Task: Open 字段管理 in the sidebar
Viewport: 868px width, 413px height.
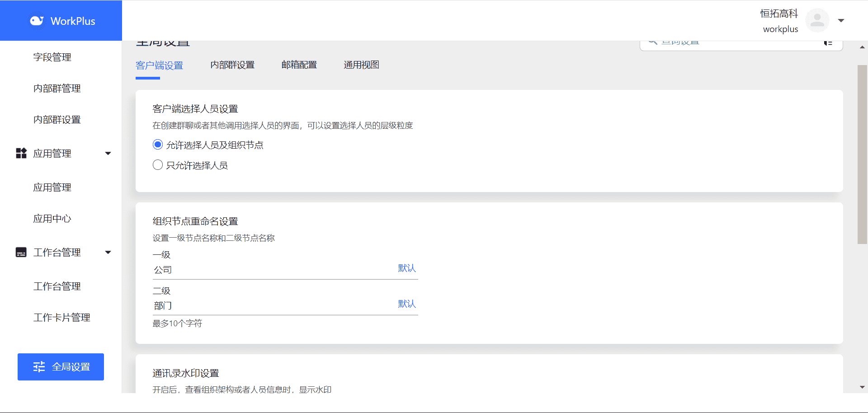Action: tap(52, 57)
